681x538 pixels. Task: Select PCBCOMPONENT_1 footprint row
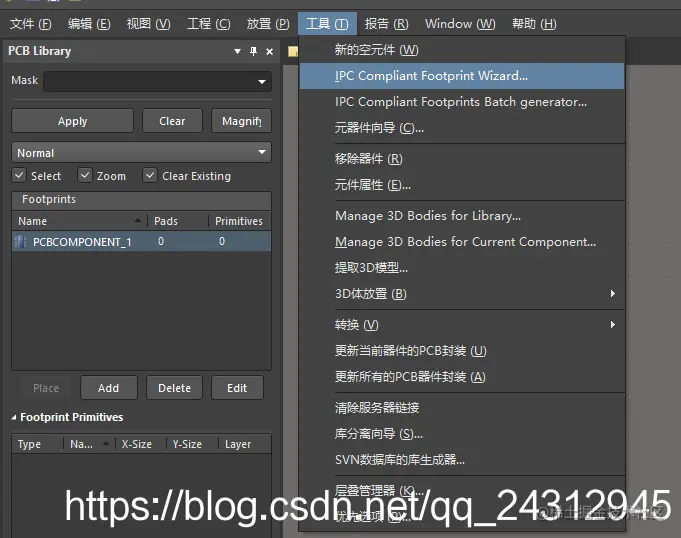[x=142, y=241]
